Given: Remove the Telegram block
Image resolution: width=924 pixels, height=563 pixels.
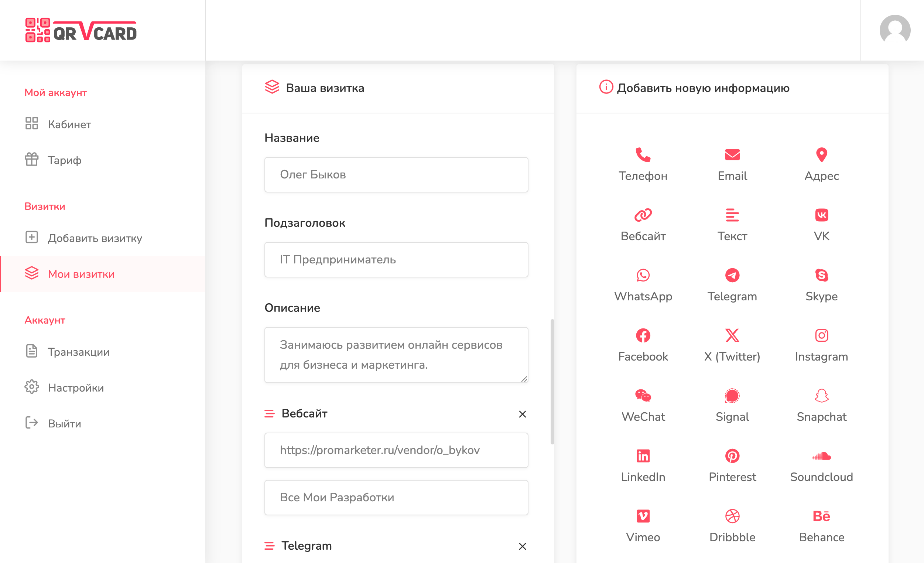Looking at the screenshot, I should point(522,546).
